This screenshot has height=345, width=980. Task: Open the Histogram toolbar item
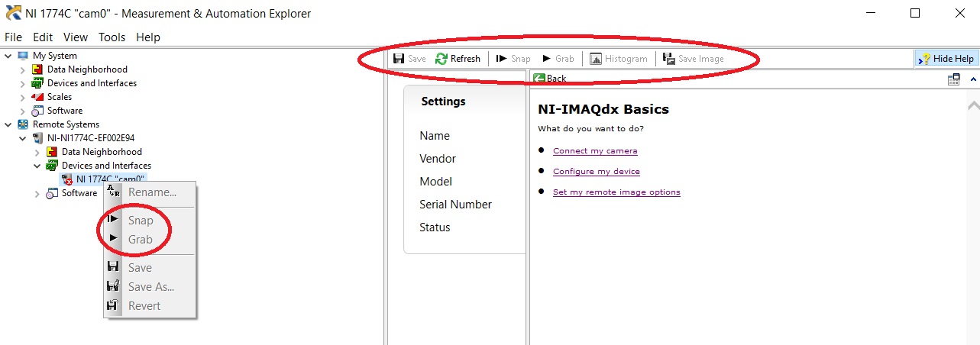(x=618, y=59)
